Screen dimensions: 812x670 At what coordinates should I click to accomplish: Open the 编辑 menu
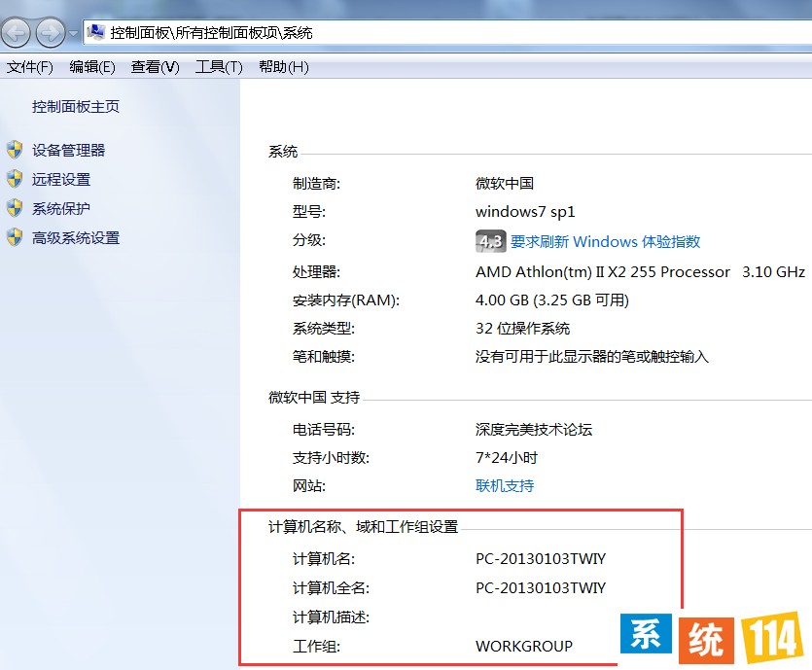pyautogui.click(x=91, y=68)
